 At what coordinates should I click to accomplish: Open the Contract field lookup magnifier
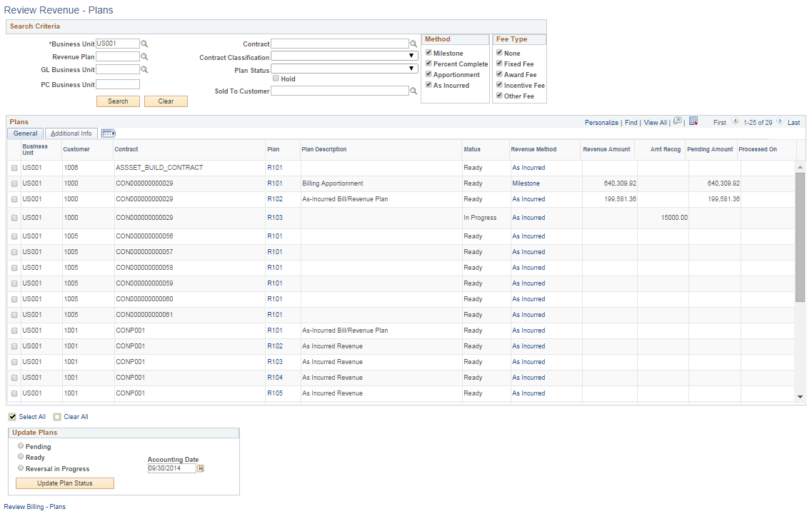pos(413,43)
